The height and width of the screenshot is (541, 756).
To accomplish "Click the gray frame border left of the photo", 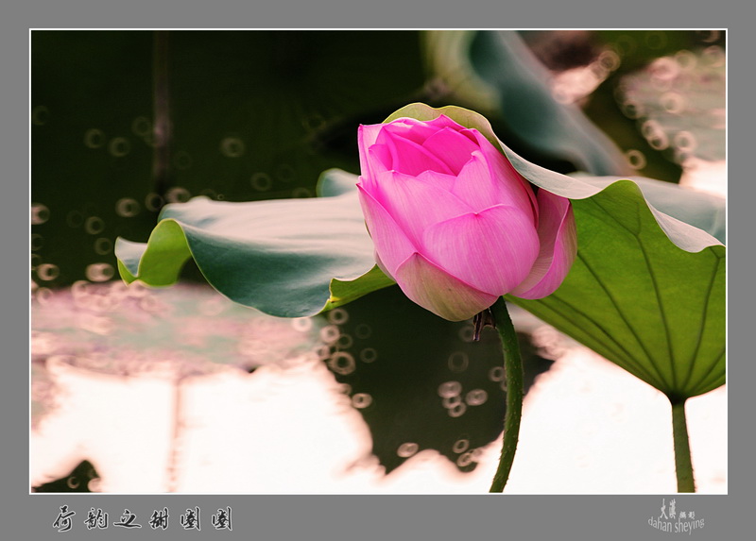I will point(14,264).
